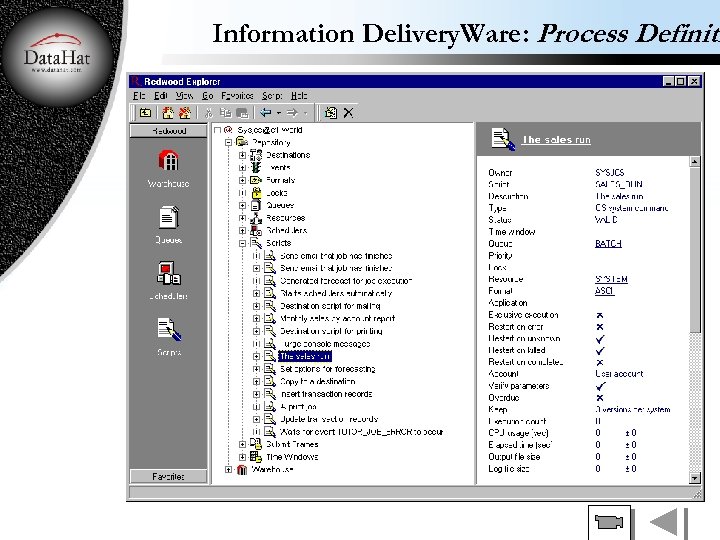Open the Edit menu
This screenshot has height=540, width=720.
click(160, 96)
